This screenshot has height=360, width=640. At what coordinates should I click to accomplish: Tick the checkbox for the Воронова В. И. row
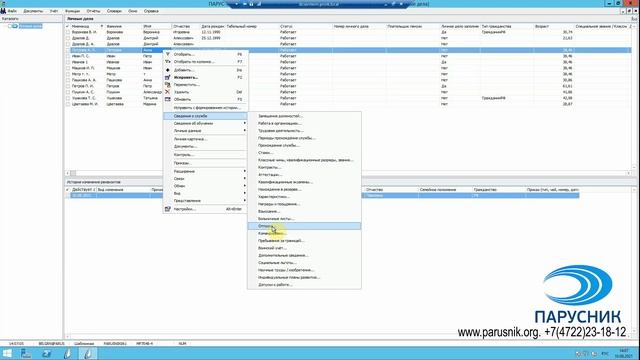click(x=68, y=32)
